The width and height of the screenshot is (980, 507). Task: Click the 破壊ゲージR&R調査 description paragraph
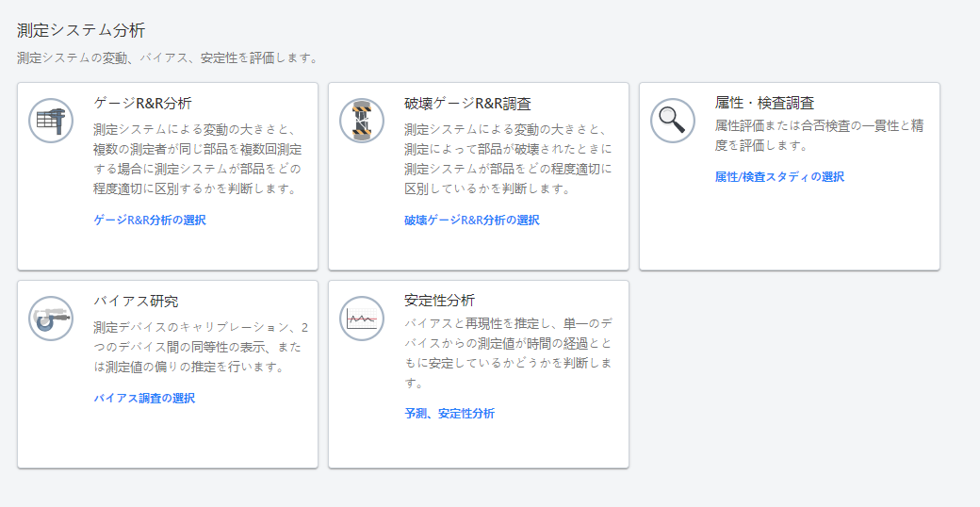(509, 158)
